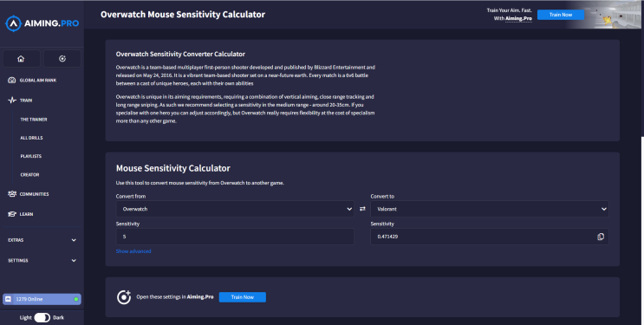Click the Aiming.Pro logo
The height and width of the screenshot is (325, 644).
(x=42, y=23)
